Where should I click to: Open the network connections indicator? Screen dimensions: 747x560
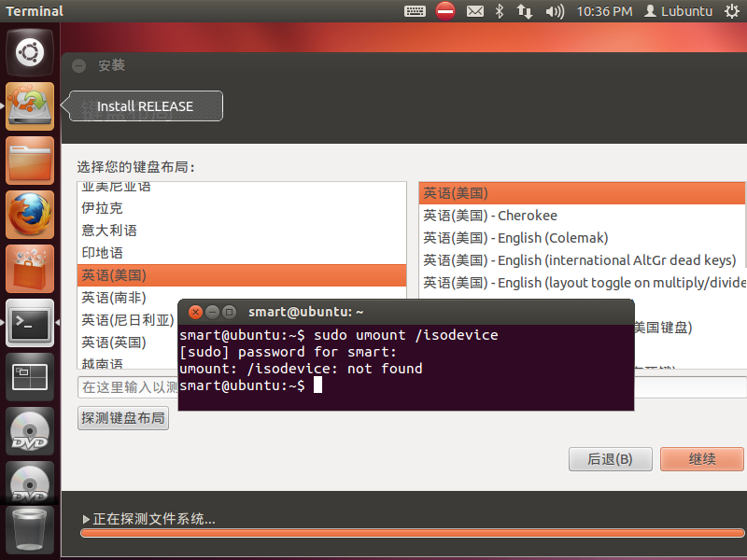pos(525,11)
